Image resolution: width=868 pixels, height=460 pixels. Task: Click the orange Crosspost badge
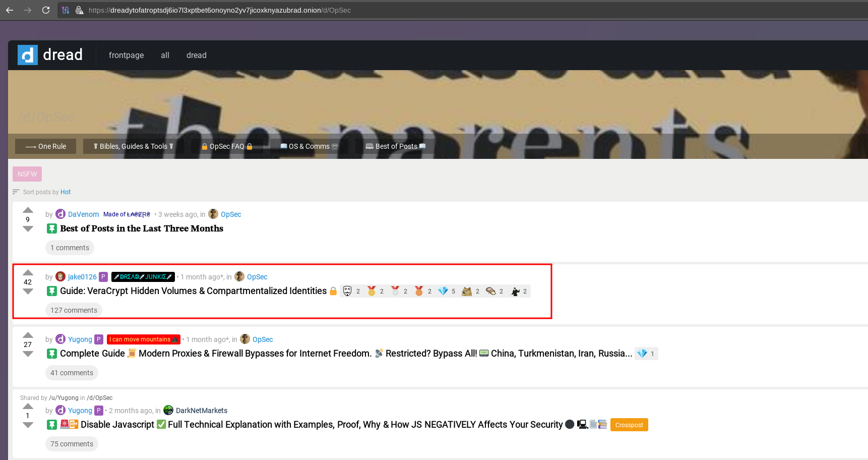point(629,425)
